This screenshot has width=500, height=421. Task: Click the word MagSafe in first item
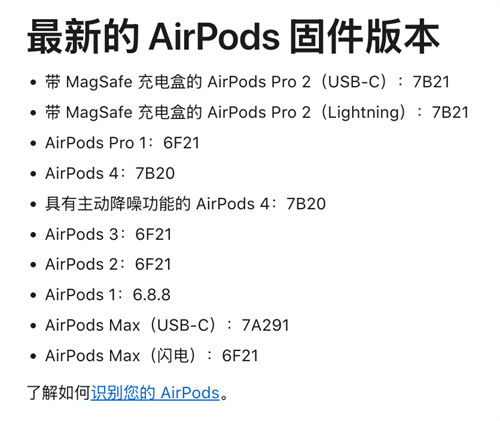tap(99, 82)
